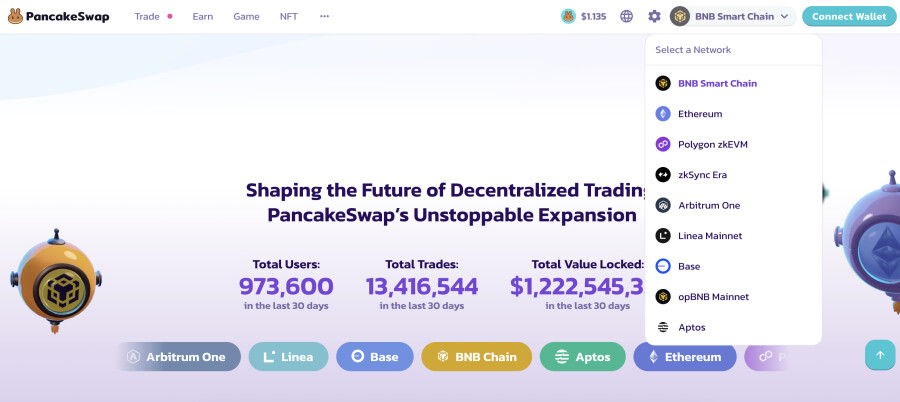Open the language globe icon
This screenshot has height=402, width=900.
[627, 16]
